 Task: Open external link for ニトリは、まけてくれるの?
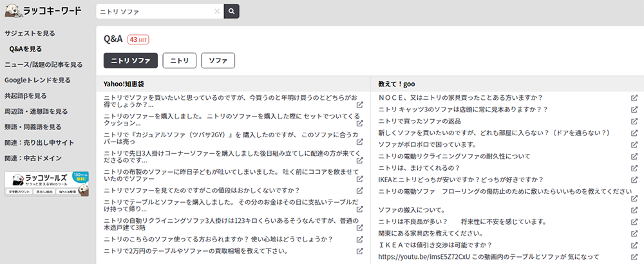634,168
